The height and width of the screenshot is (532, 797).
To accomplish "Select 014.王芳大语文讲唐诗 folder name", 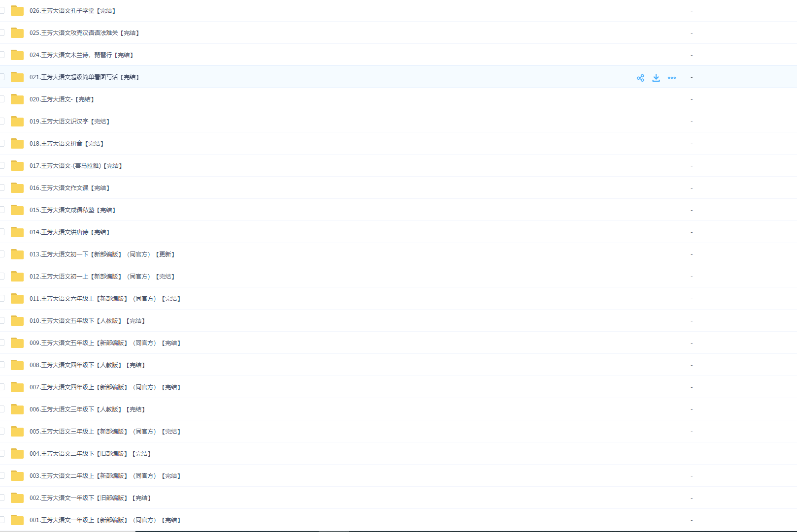I will [x=69, y=232].
